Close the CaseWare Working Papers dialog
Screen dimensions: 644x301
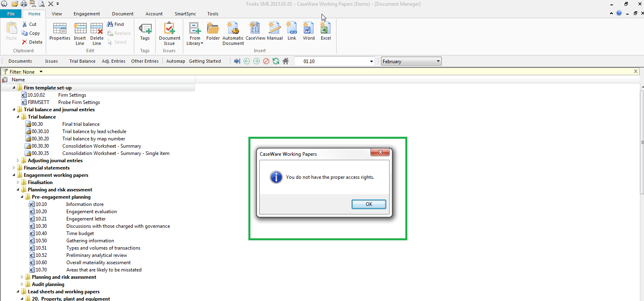[x=380, y=153]
